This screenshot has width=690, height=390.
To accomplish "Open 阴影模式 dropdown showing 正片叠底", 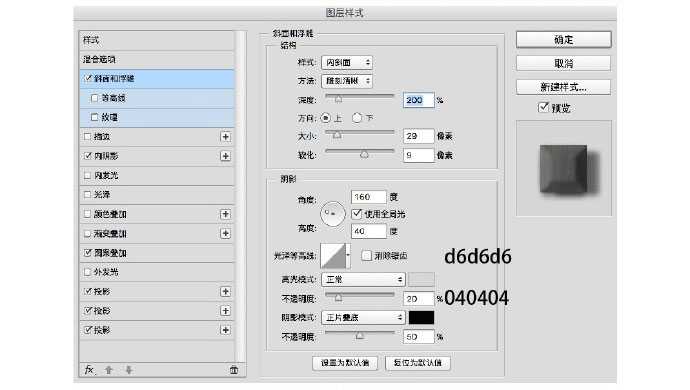I will point(363,317).
